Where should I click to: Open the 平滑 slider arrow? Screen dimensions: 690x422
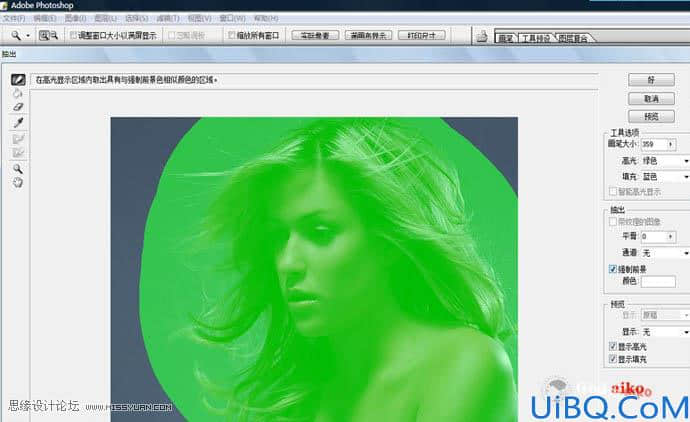tap(671, 237)
